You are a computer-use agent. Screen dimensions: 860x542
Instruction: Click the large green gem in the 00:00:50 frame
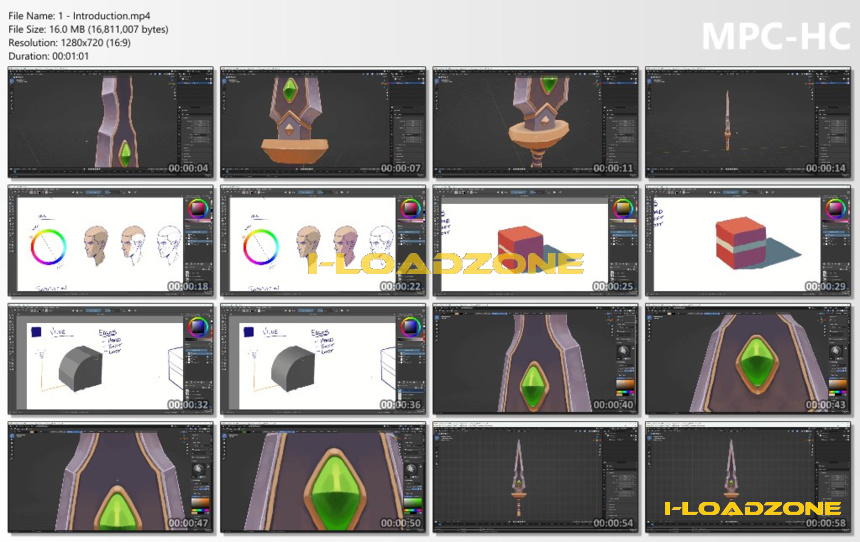(x=332, y=488)
